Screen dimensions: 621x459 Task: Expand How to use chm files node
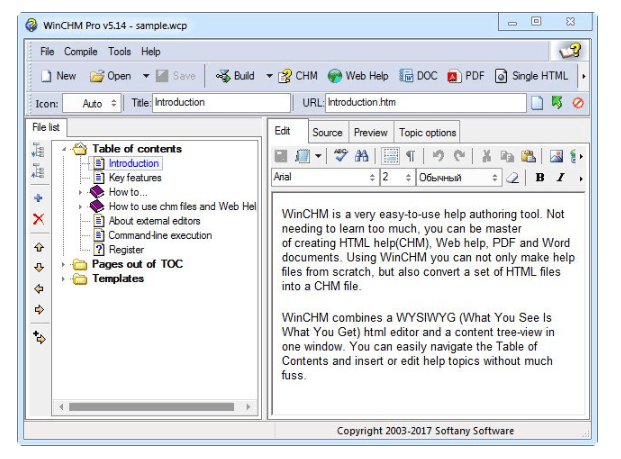(x=80, y=207)
